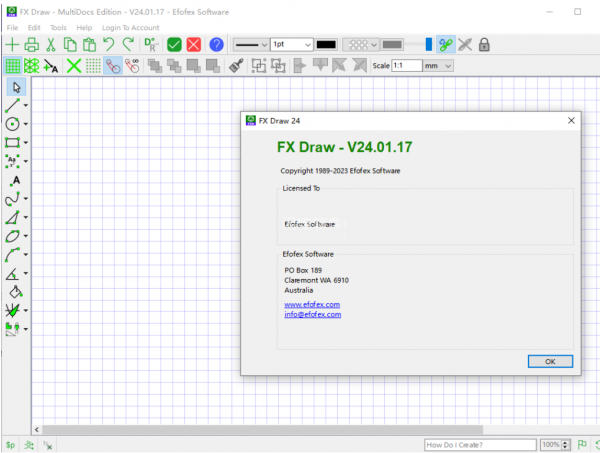The height and width of the screenshot is (453, 600).
Task: Expand the ellipse tool options arrow
Action: [26, 236]
